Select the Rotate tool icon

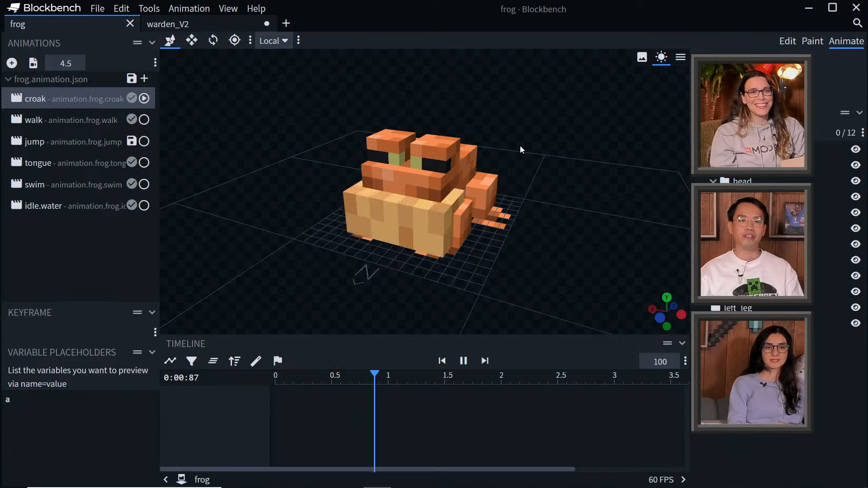(213, 40)
